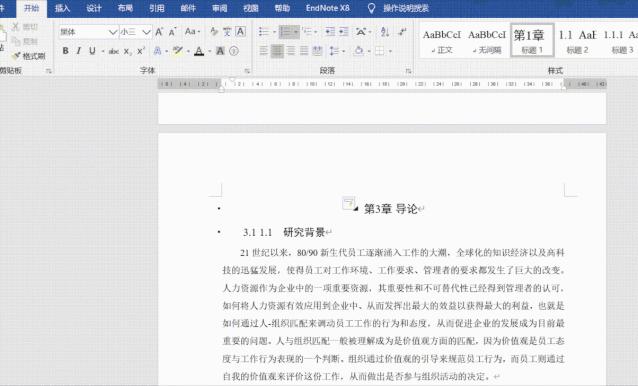Open the bullet library dropdown arrow
This screenshot has height=386, width=638.
pyautogui.click(x=274, y=32)
